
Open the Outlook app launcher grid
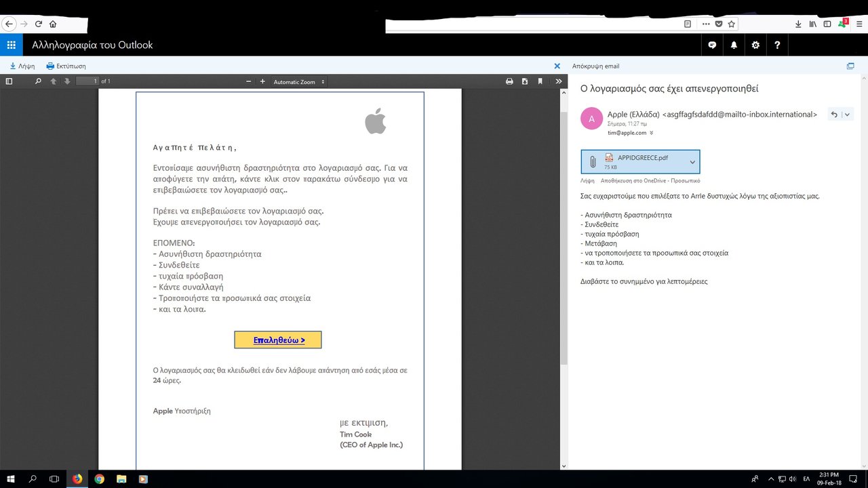pyautogui.click(x=11, y=45)
